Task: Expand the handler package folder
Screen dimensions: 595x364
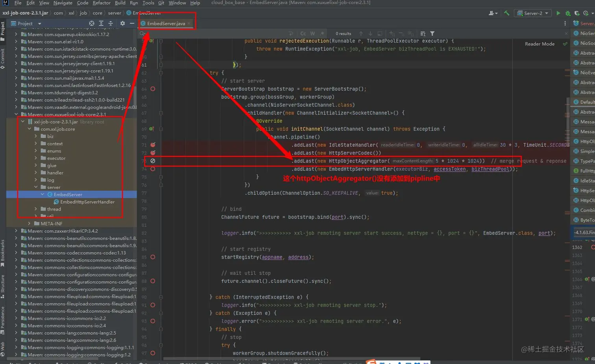Action: pyautogui.click(x=36, y=173)
